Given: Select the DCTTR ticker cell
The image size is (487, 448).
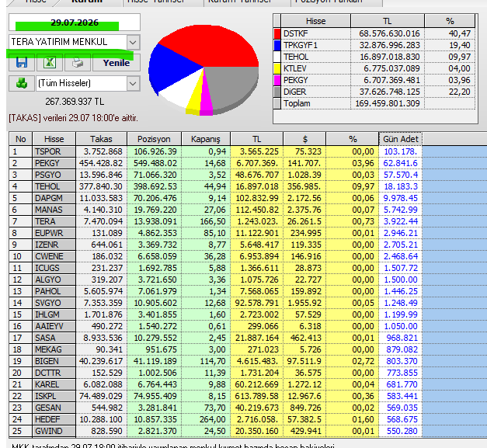Looking at the screenshot, I should (x=54, y=373).
